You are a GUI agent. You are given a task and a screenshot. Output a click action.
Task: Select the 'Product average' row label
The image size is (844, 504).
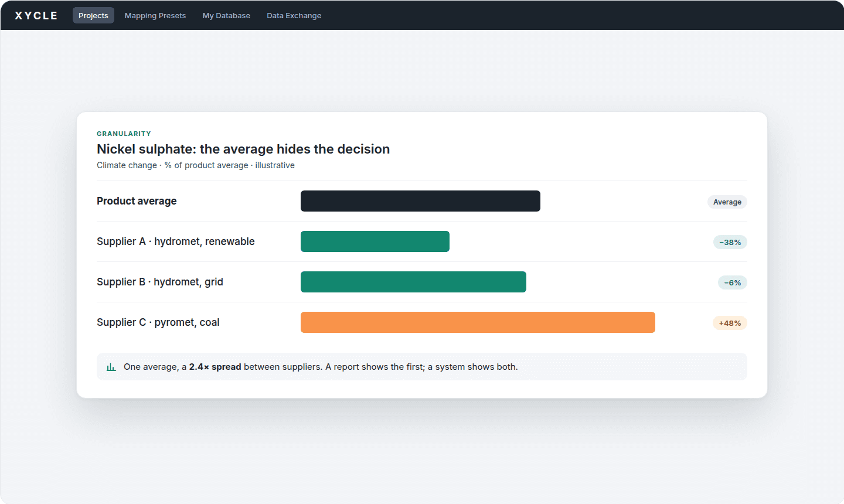[137, 201]
